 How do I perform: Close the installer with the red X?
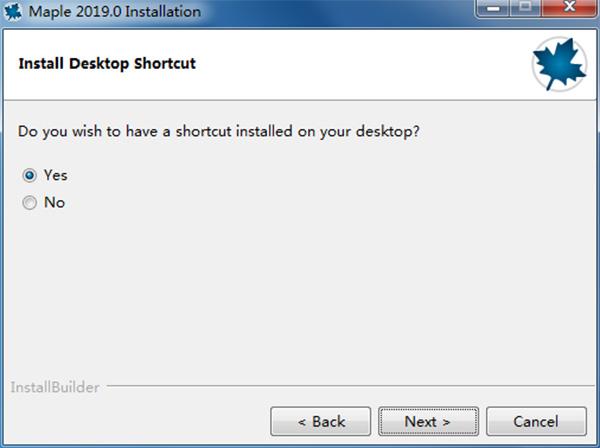click(569, 7)
